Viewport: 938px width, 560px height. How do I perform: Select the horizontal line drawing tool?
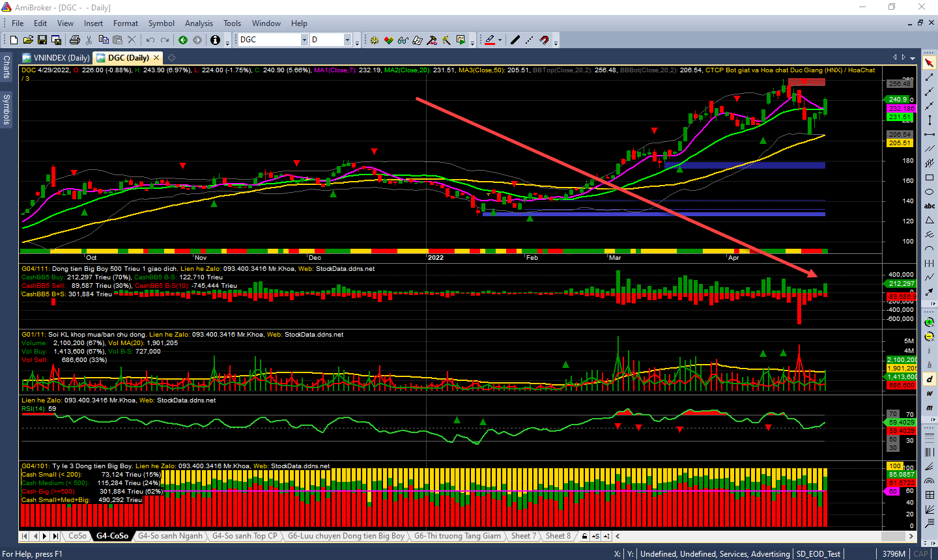930,135
